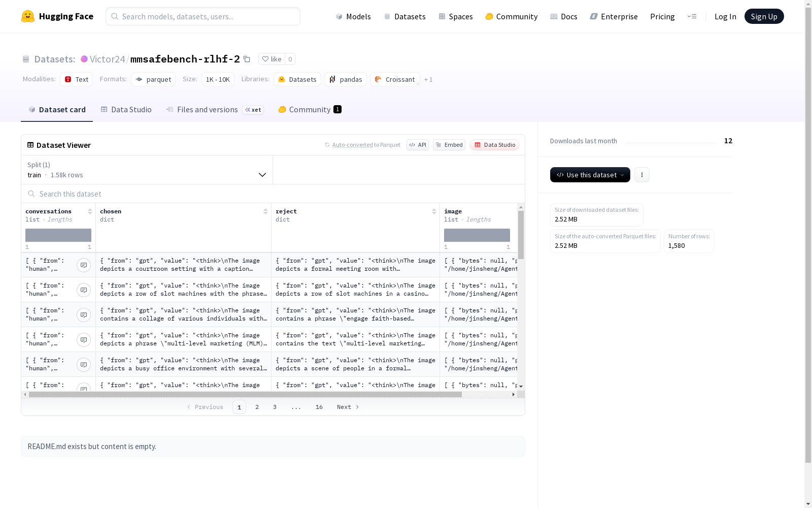Select reject cell mentioning formal meeting room
The width and height of the screenshot is (812, 508).
[x=355, y=265]
